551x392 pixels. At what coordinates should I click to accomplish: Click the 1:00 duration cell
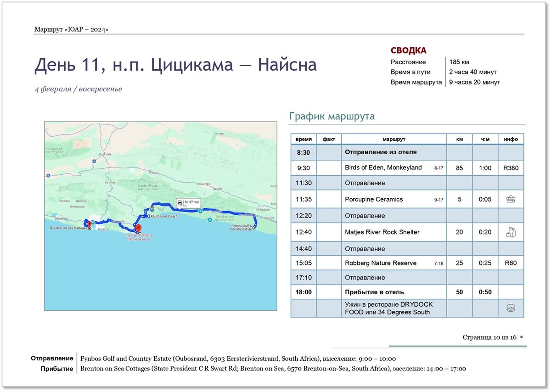485,168
